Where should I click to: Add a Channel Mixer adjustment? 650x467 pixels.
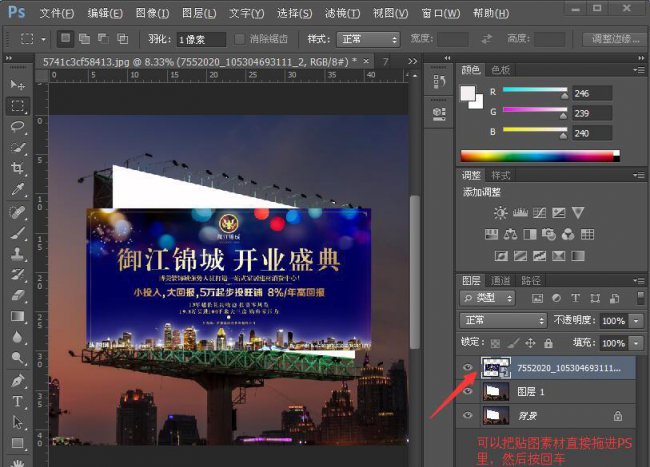568,235
